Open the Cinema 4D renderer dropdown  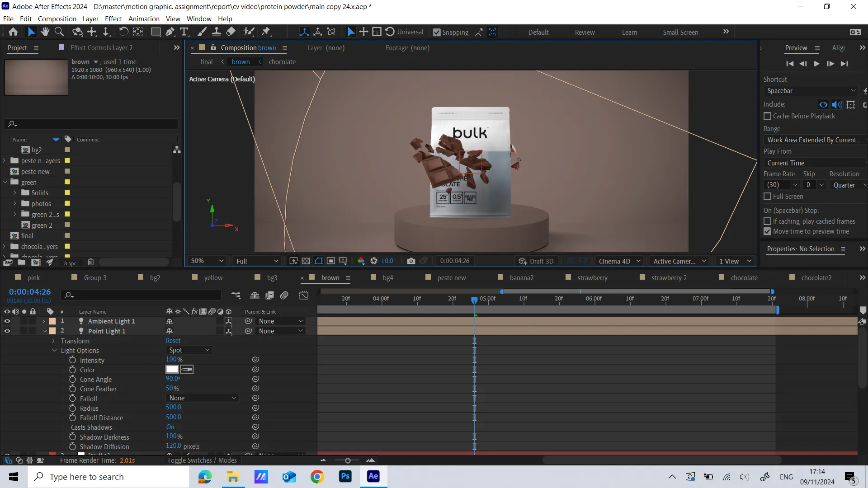(x=620, y=261)
